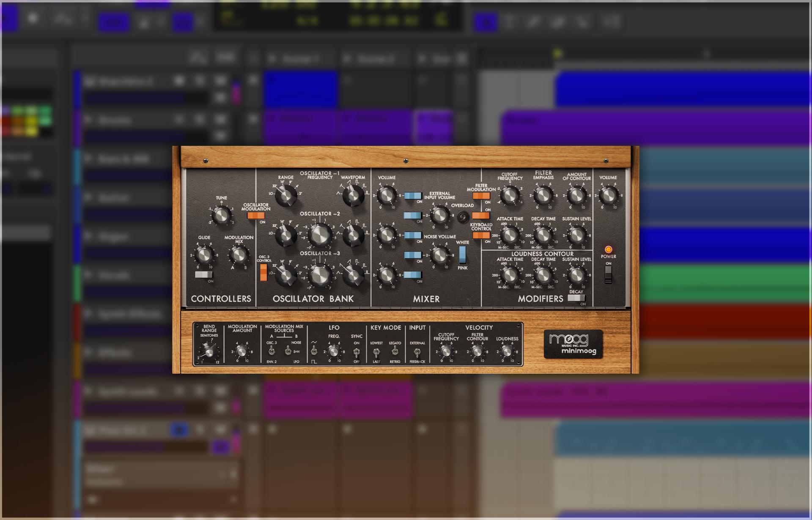Flip the Power on switch
The height and width of the screenshot is (520, 812).
tap(608, 275)
